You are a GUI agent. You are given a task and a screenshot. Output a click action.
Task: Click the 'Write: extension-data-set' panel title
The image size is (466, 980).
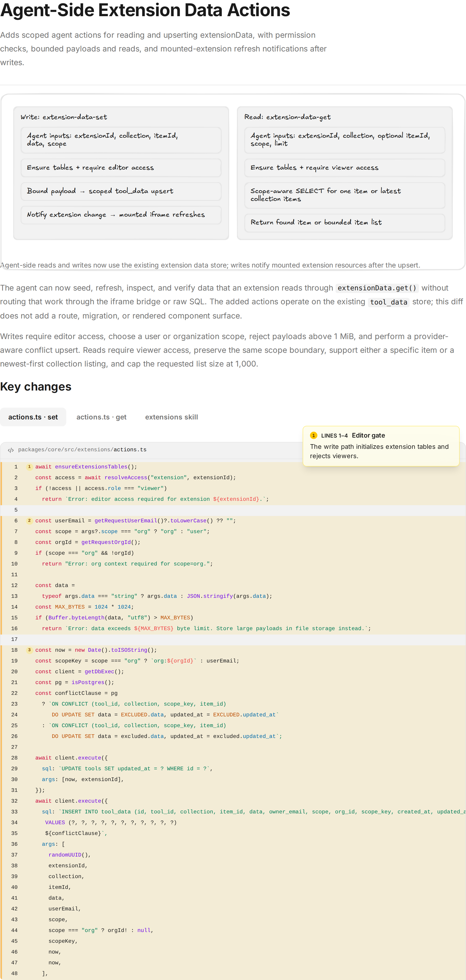(x=64, y=117)
